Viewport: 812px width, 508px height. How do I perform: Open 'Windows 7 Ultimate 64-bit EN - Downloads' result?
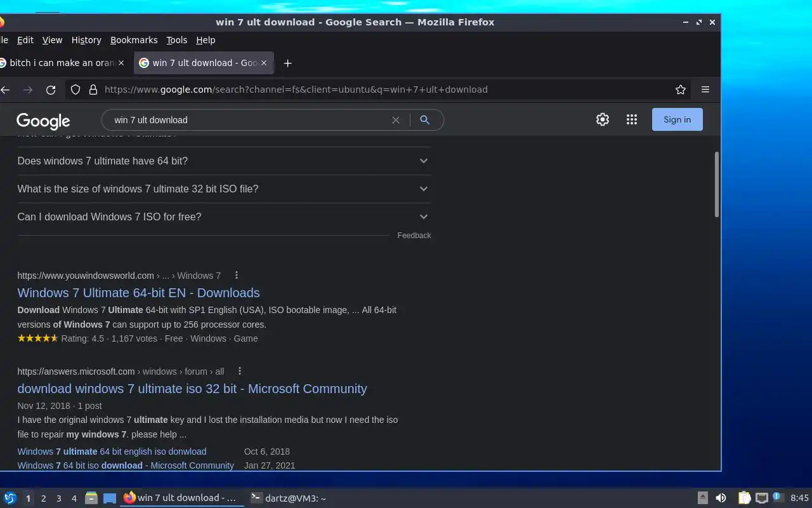coord(138,293)
